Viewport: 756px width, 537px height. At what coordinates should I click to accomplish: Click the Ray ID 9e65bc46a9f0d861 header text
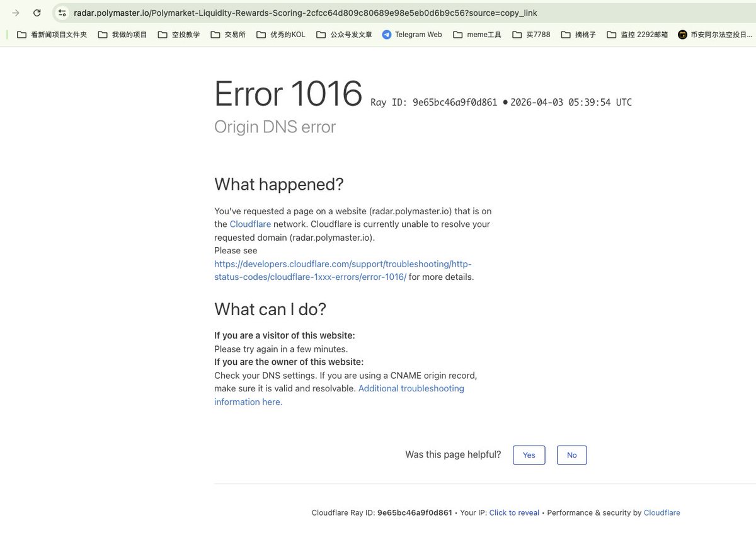tap(434, 102)
